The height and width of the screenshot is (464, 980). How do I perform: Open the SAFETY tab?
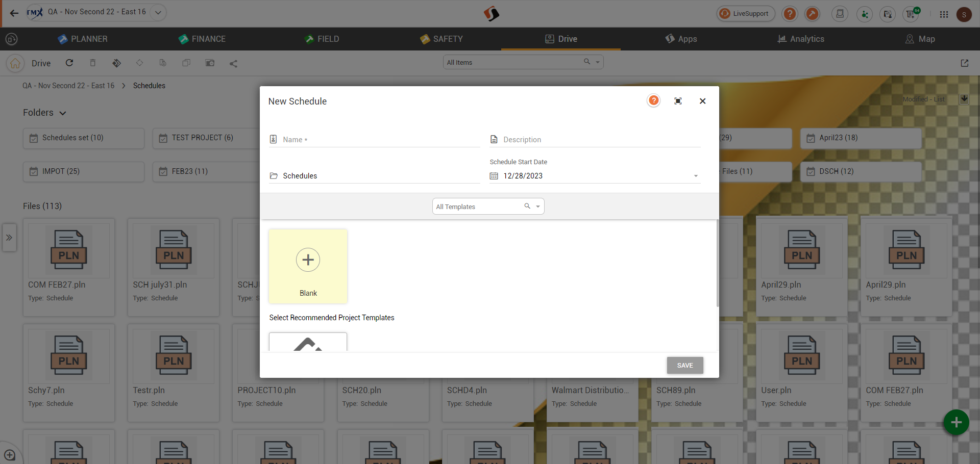point(442,39)
